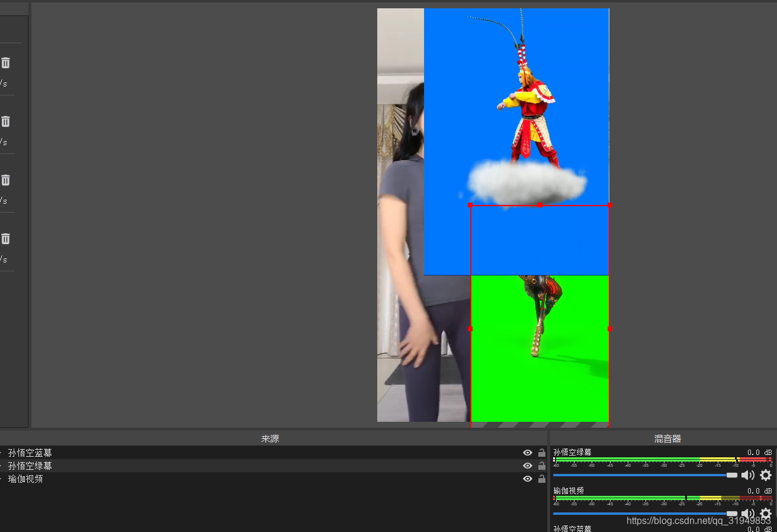Click the top-middle red selection handle
Screen dimensions: 777x532
point(540,205)
